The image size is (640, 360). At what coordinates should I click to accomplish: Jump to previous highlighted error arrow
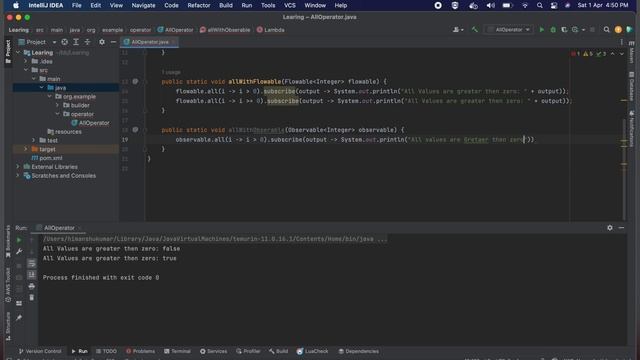click(x=613, y=54)
